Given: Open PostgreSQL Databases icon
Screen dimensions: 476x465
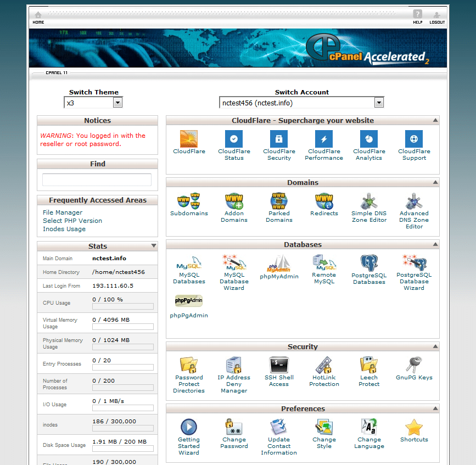Looking at the screenshot, I should point(369,263).
